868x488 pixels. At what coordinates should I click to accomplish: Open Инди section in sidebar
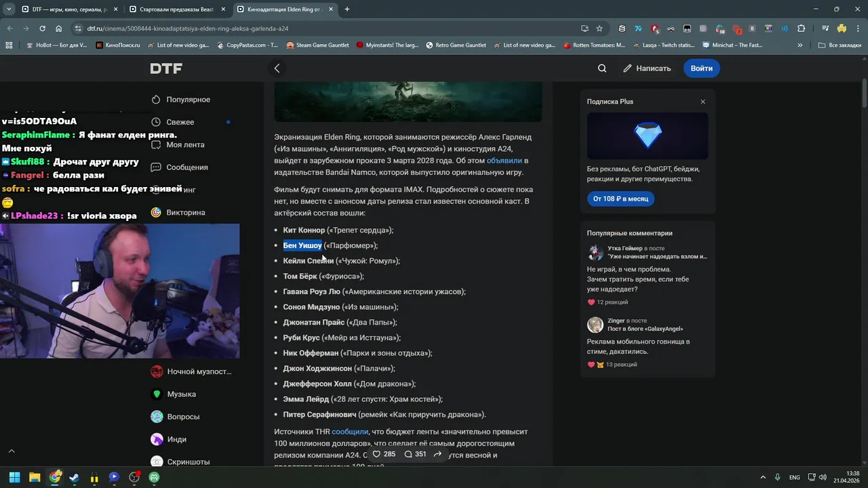(x=169, y=439)
